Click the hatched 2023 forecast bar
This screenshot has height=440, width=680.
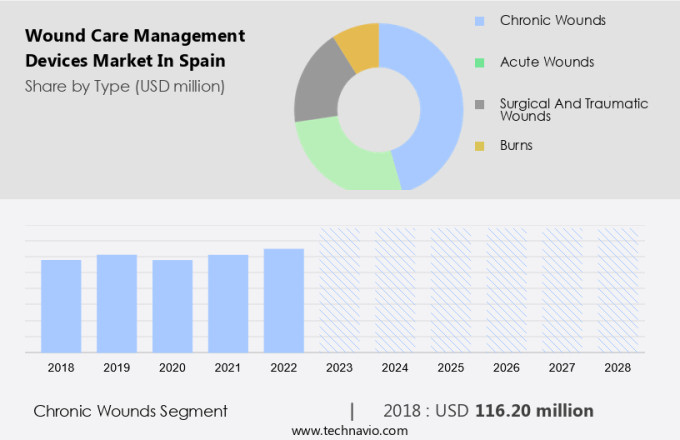pyautogui.click(x=340, y=290)
